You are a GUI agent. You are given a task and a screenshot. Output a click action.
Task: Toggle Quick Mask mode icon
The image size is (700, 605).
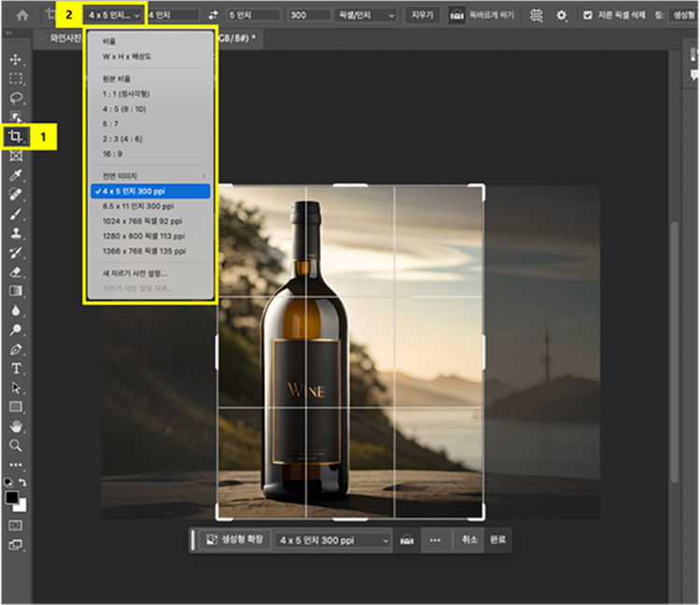pyautogui.click(x=16, y=525)
